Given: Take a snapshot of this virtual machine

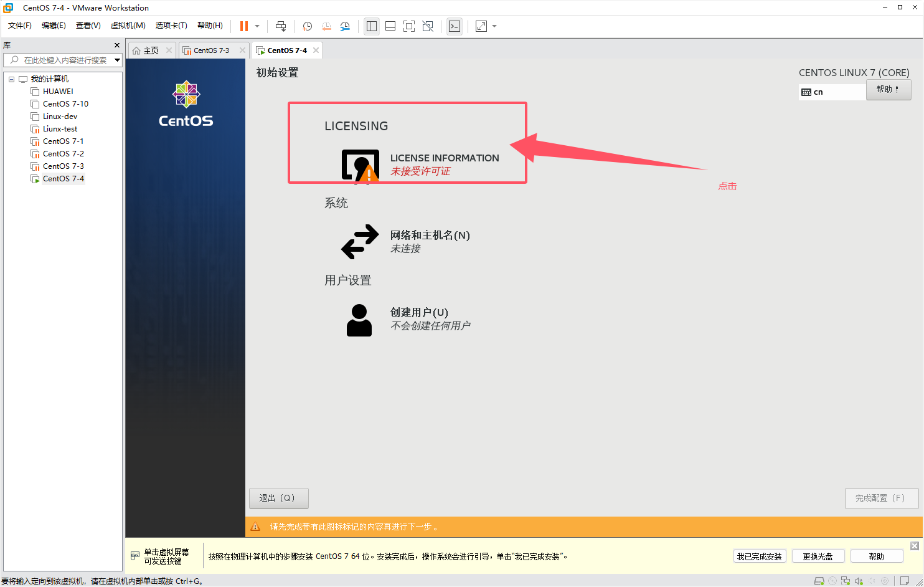Looking at the screenshot, I should click(307, 26).
